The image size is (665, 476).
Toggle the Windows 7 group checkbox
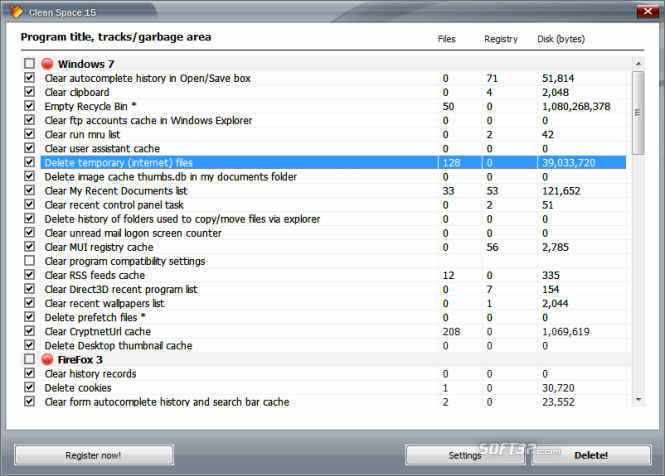pos(29,64)
